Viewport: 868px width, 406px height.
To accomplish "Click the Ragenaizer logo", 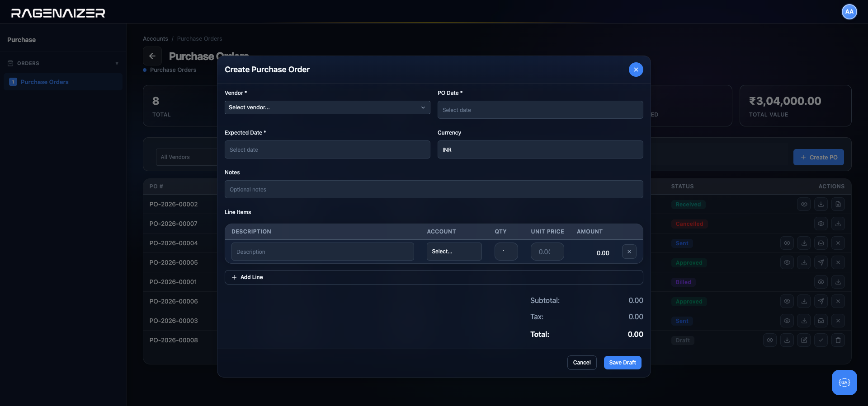I will tap(58, 13).
